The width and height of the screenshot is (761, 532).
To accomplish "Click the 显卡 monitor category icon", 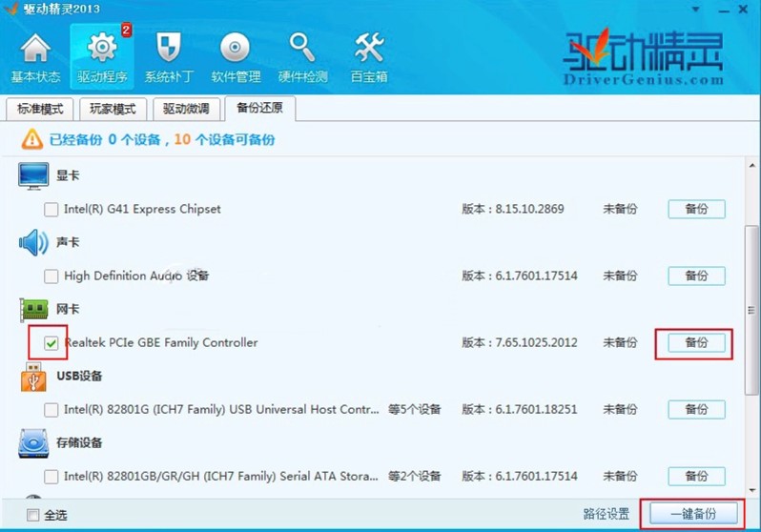I will 33,175.
